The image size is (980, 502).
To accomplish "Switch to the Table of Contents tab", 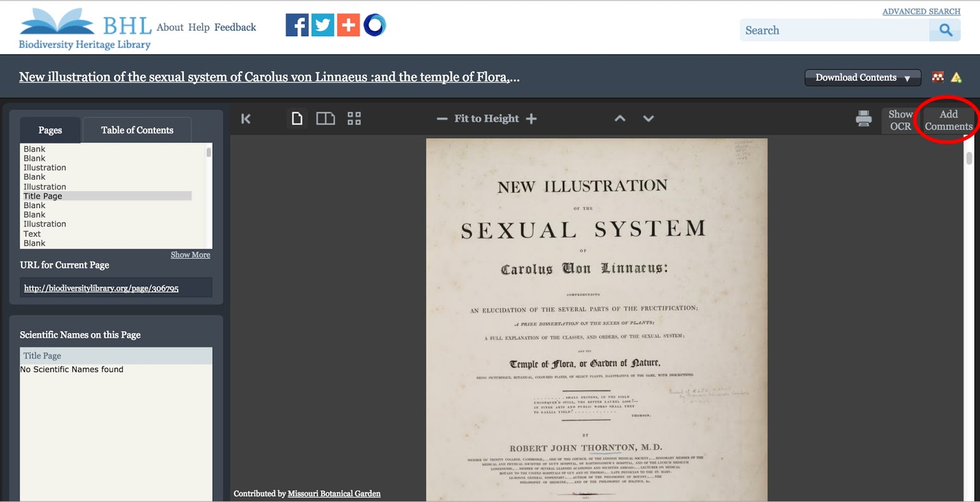I will coord(137,130).
